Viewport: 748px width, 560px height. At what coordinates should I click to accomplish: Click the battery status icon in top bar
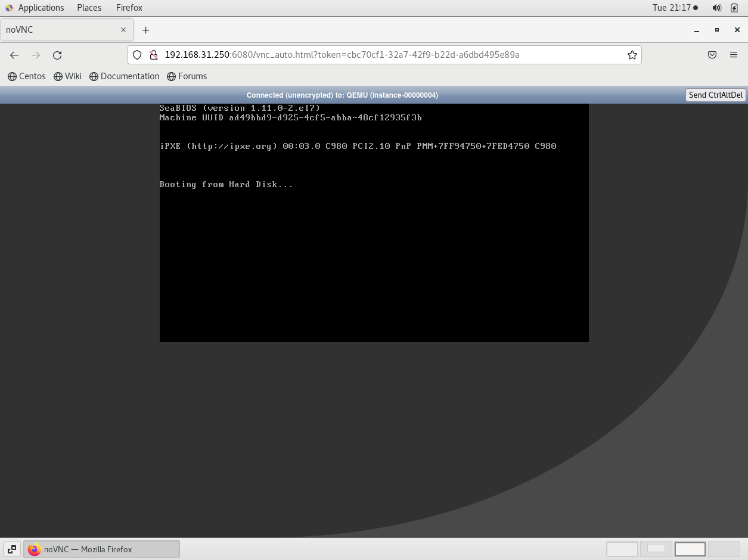734,8
